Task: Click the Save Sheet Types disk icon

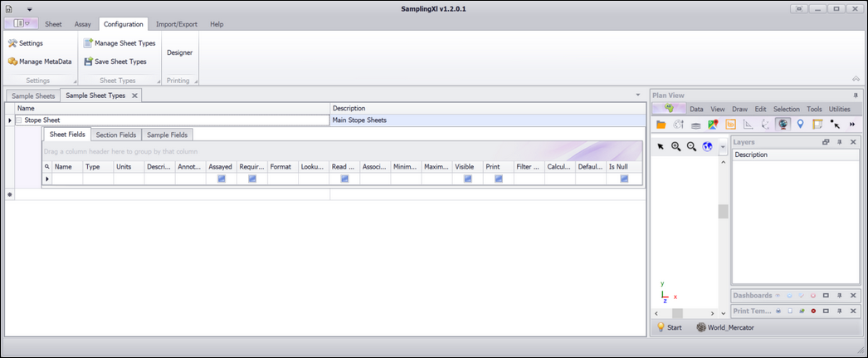Action: coord(88,61)
